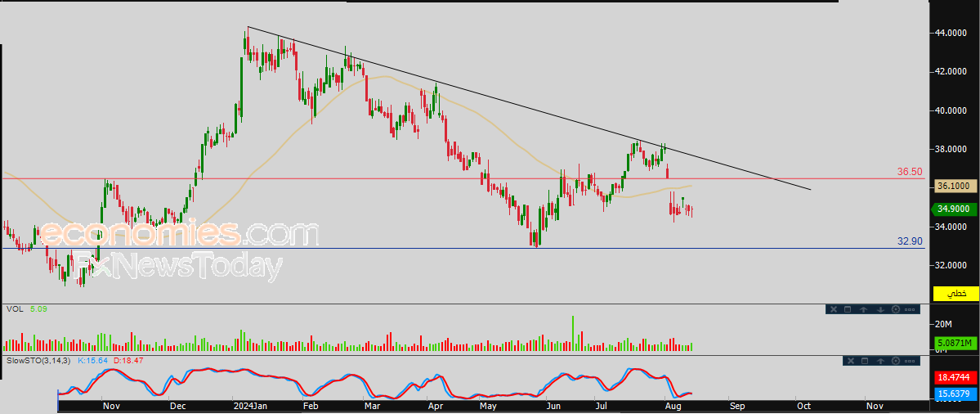Open more options for SlowSTO panel
This screenshot has height=414, width=980.
[910, 361]
